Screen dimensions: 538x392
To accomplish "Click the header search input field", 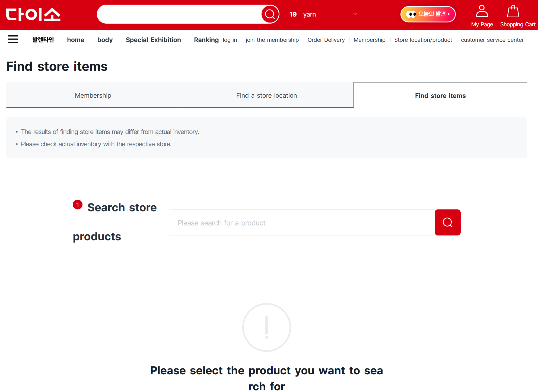I will pos(179,14).
